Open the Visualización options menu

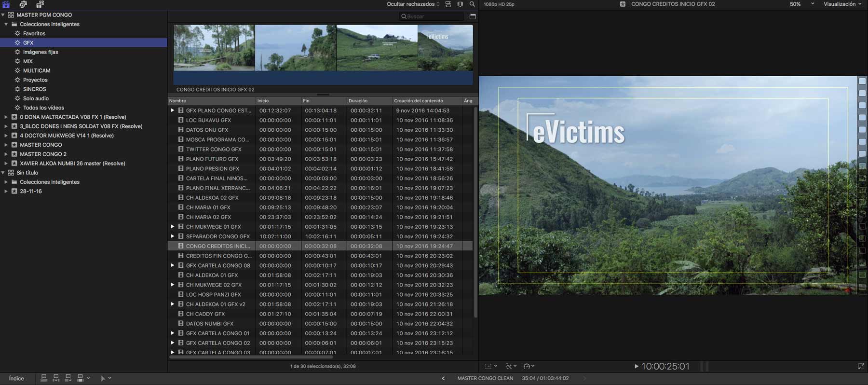click(x=842, y=4)
